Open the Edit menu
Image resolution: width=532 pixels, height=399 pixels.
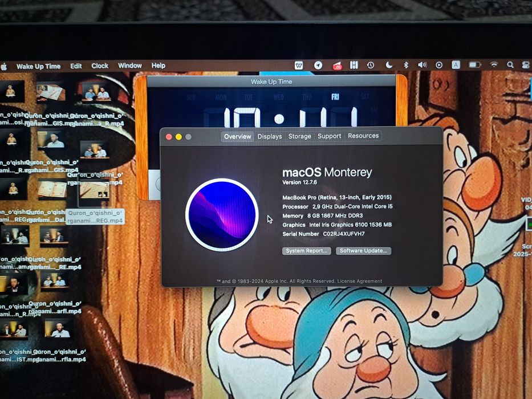76,66
